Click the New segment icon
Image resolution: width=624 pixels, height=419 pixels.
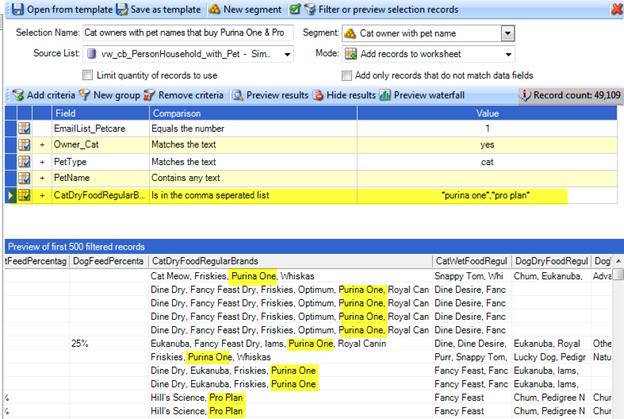coord(214,9)
